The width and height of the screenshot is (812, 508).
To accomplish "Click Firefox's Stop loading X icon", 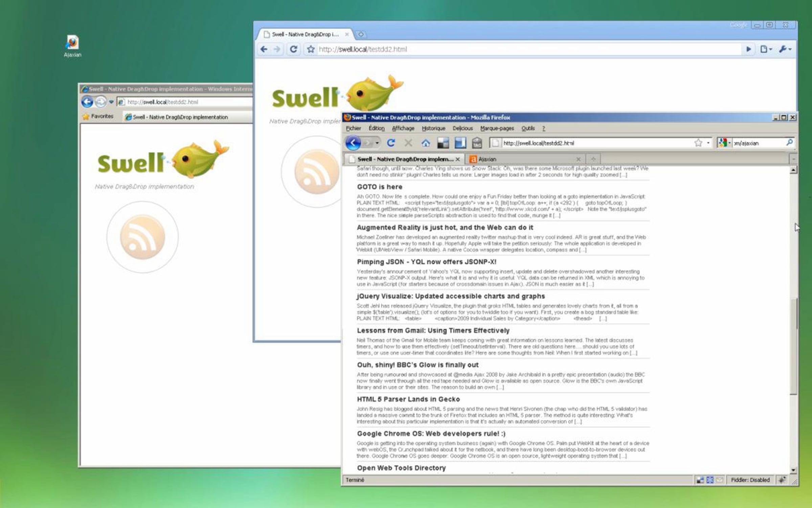I will [408, 143].
